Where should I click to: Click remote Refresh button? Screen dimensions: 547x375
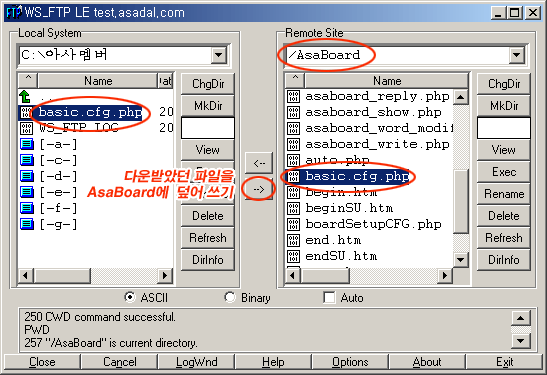[x=504, y=238]
